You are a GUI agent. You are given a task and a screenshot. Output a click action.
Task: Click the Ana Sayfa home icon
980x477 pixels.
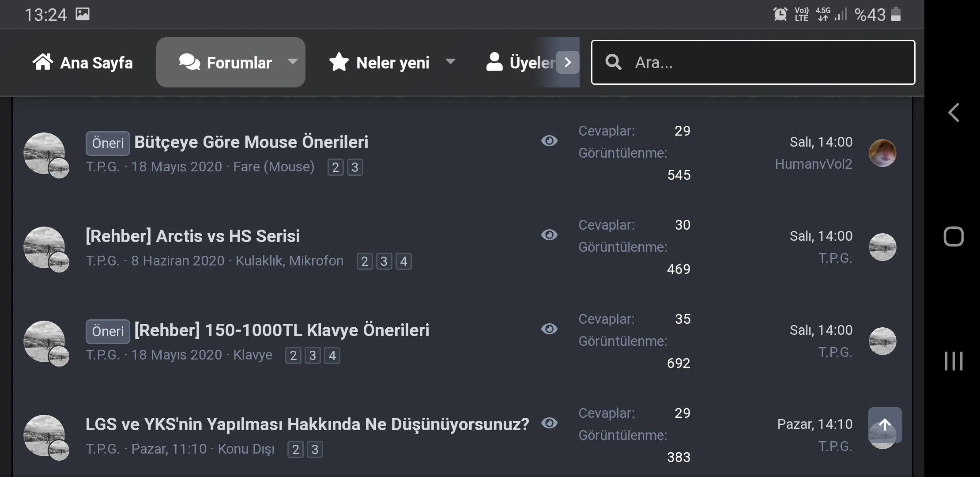(43, 62)
